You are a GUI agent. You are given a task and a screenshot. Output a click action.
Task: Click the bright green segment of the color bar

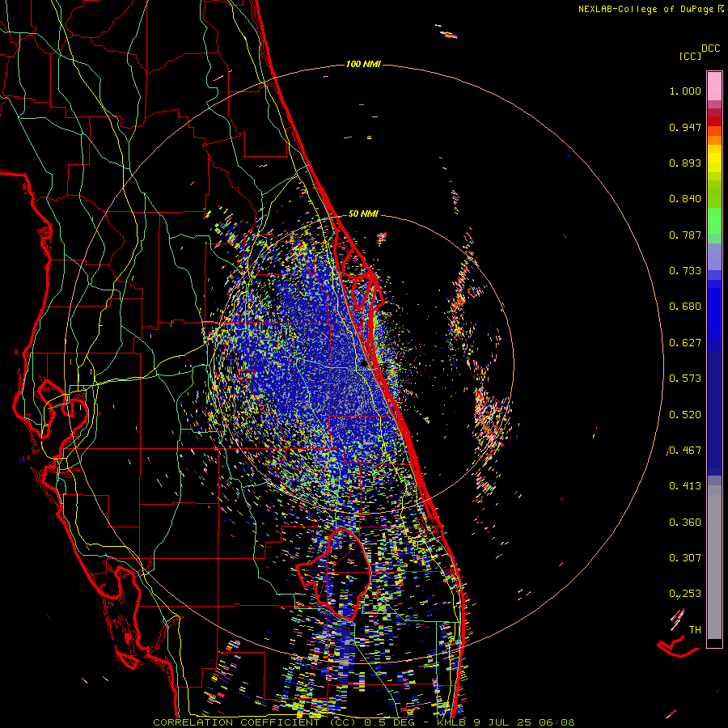click(714, 221)
